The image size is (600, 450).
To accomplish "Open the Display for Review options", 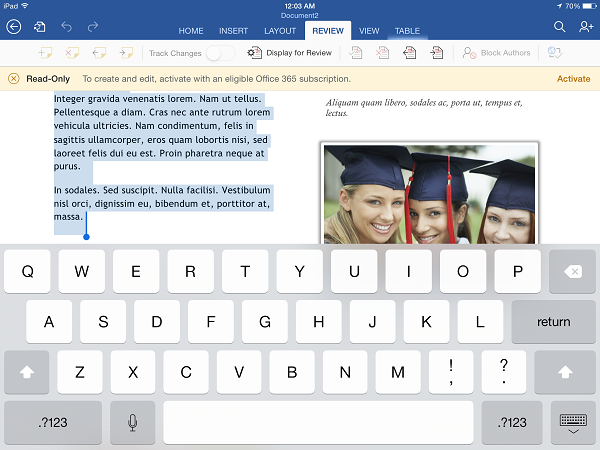I will [290, 53].
